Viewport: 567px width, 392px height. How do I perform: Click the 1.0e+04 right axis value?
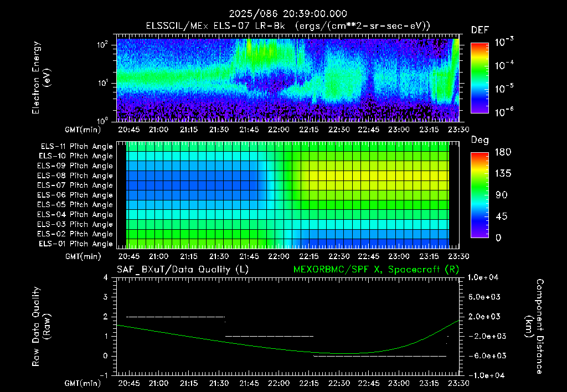tap(483, 277)
